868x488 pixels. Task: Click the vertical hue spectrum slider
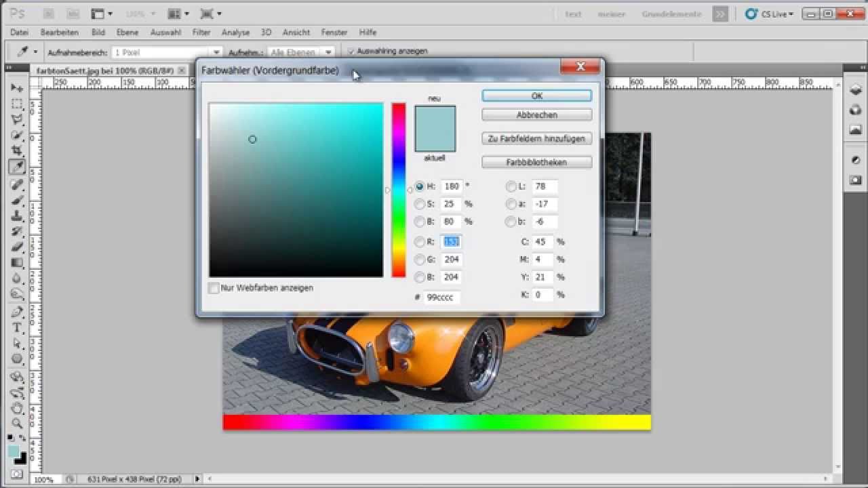coord(399,190)
